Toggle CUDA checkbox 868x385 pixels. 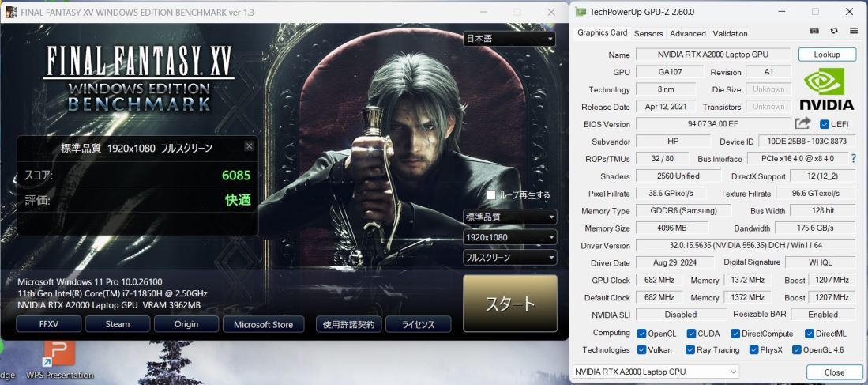691,334
